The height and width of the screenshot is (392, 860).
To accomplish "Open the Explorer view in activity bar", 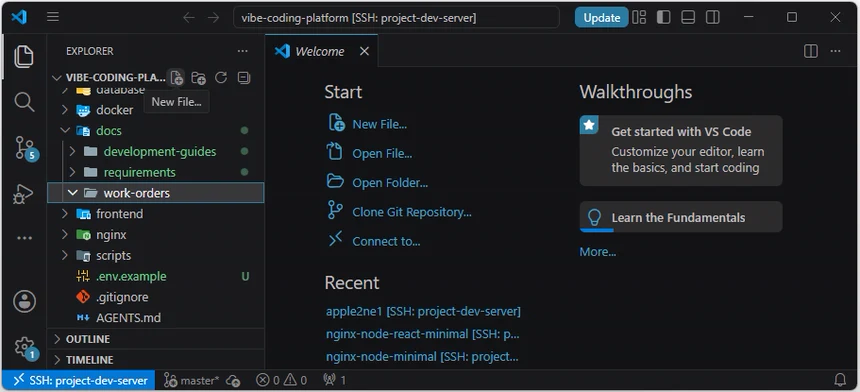I will click(x=24, y=57).
